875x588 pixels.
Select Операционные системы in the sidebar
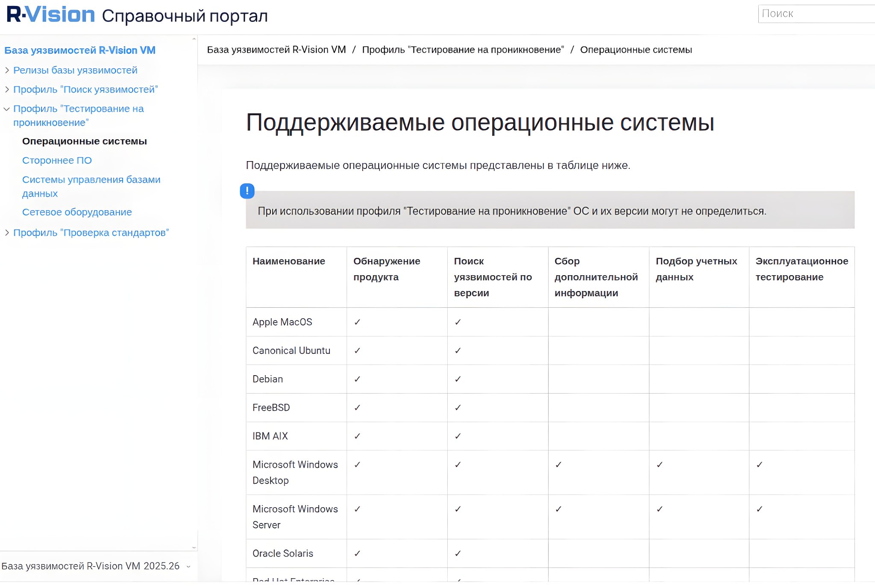click(85, 141)
